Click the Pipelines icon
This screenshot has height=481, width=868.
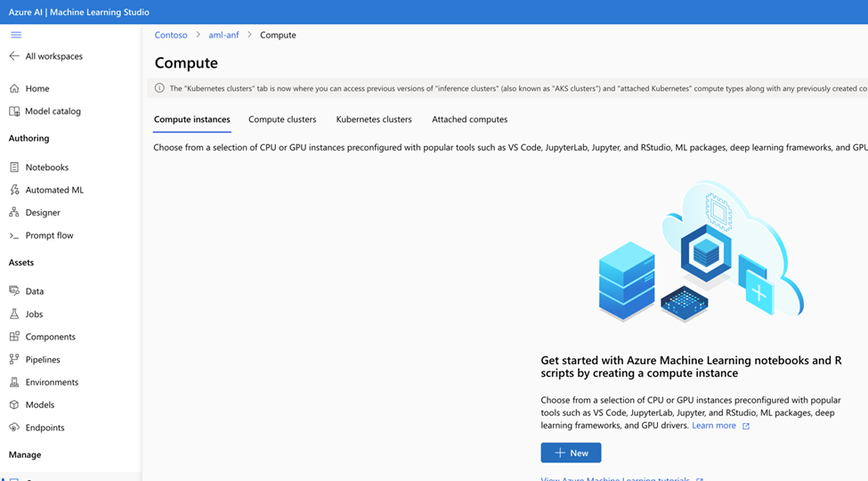point(14,359)
